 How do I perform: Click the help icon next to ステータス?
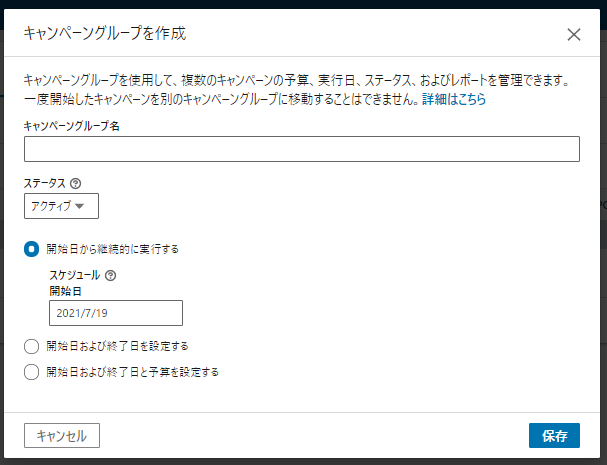[76, 184]
